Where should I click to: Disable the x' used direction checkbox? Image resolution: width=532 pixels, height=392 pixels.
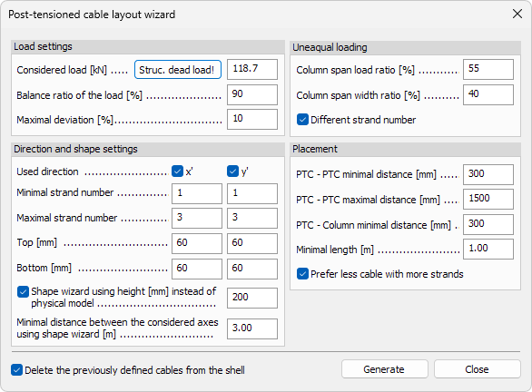[177, 171]
